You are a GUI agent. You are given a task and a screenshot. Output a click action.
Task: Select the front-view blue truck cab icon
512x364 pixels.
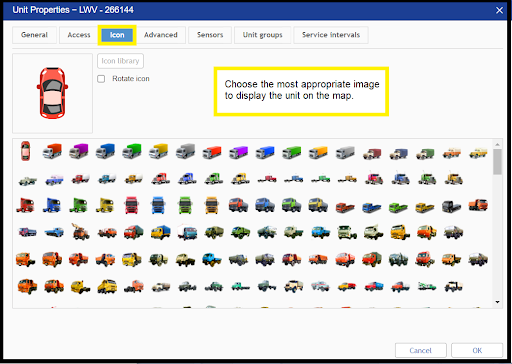click(158, 205)
